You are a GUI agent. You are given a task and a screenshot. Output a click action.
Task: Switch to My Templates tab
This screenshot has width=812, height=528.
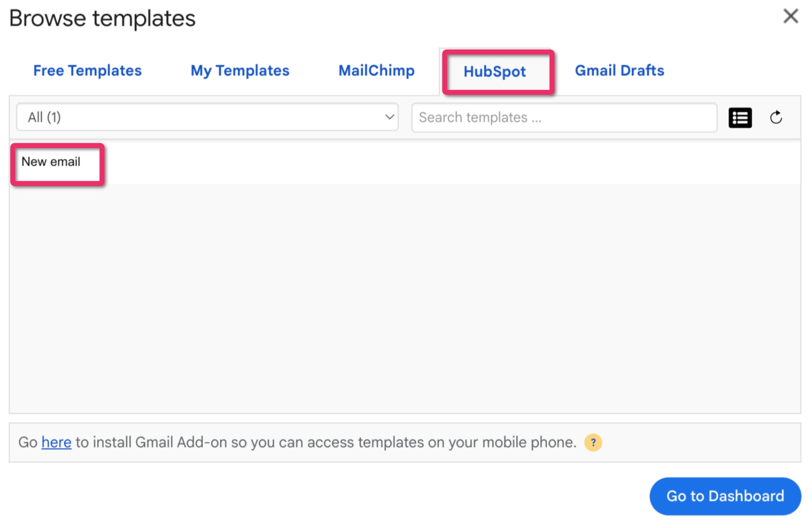240,71
